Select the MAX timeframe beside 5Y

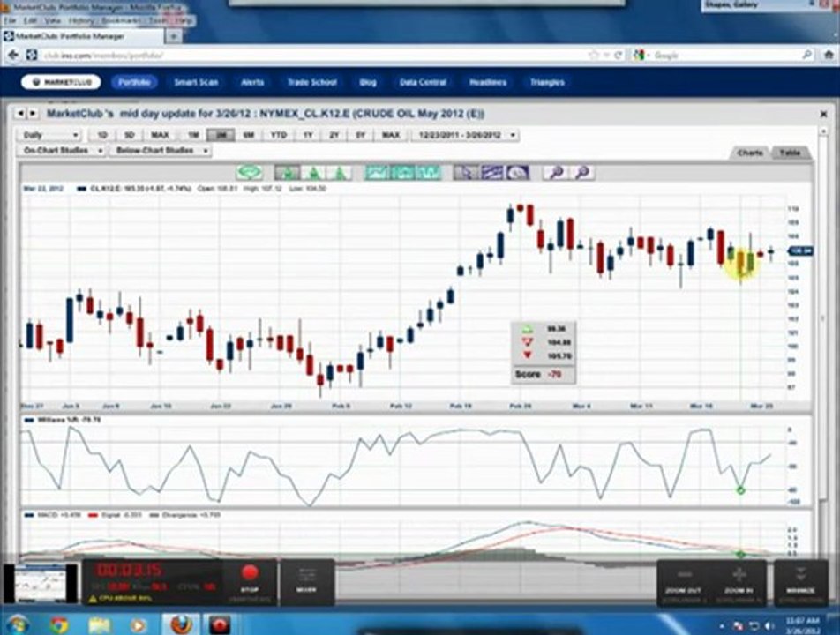coord(391,135)
